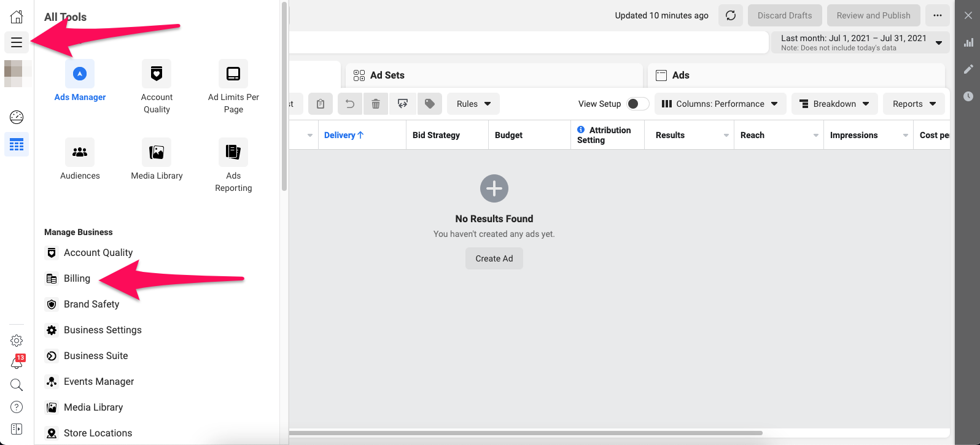Open Business Suite menu entry
This screenshot has width=980, height=445.
click(x=87, y=356)
